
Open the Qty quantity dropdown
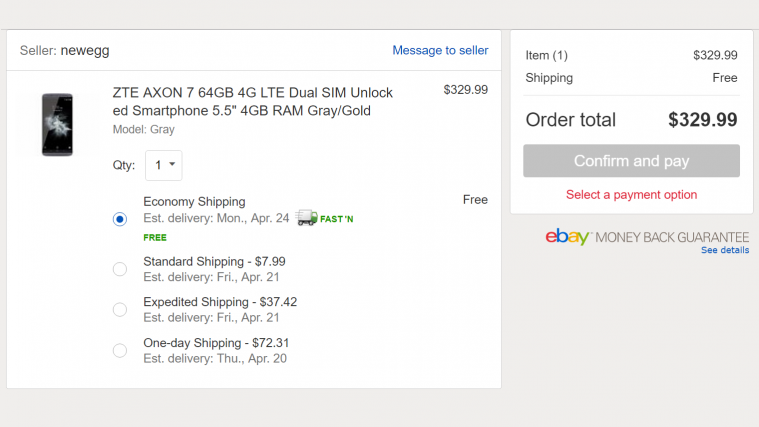coord(163,165)
